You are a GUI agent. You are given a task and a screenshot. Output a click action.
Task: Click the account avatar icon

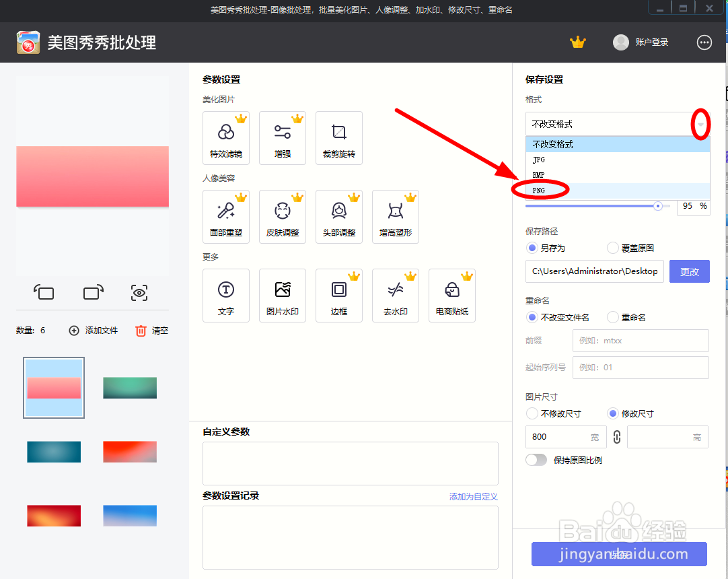(x=621, y=42)
